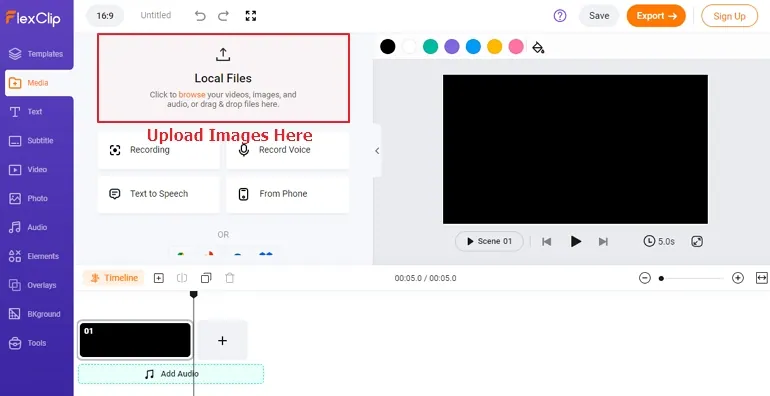This screenshot has height=396, width=770.
Task: Open the paint bucket color picker
Action: 538,48
